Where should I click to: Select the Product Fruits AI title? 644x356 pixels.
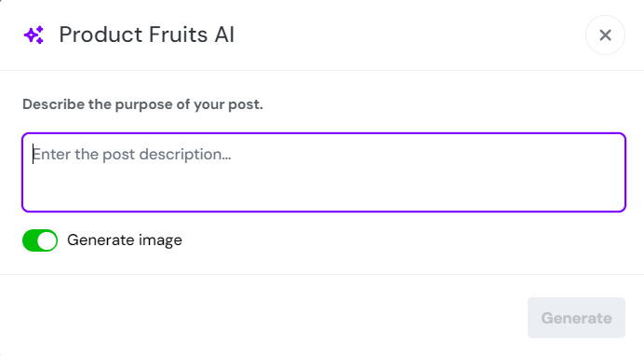[147, 34]
